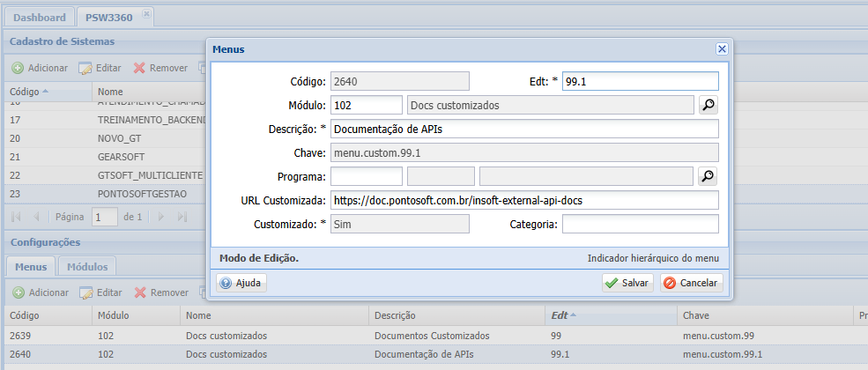Viewport: 868px width, 370px height.
Task: Open Ajuda help in dialog
Action: coord(241,283)
